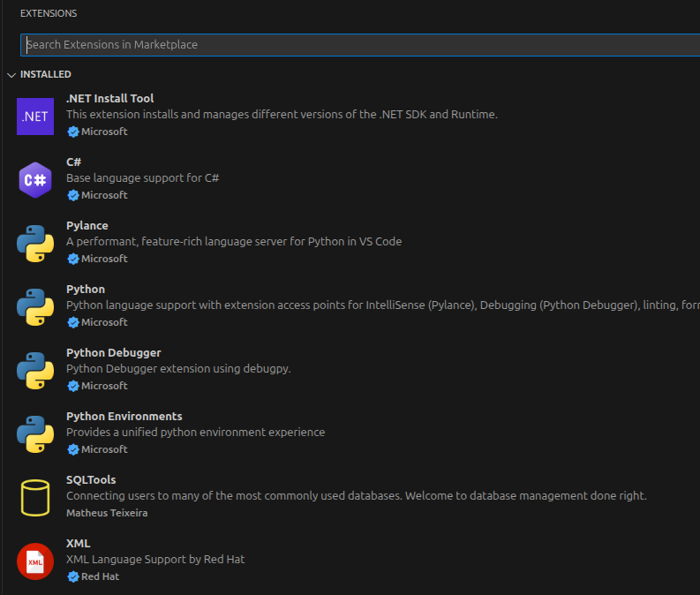Focus the Search Extensions in Marketplace field

click(x=353, y=45)
